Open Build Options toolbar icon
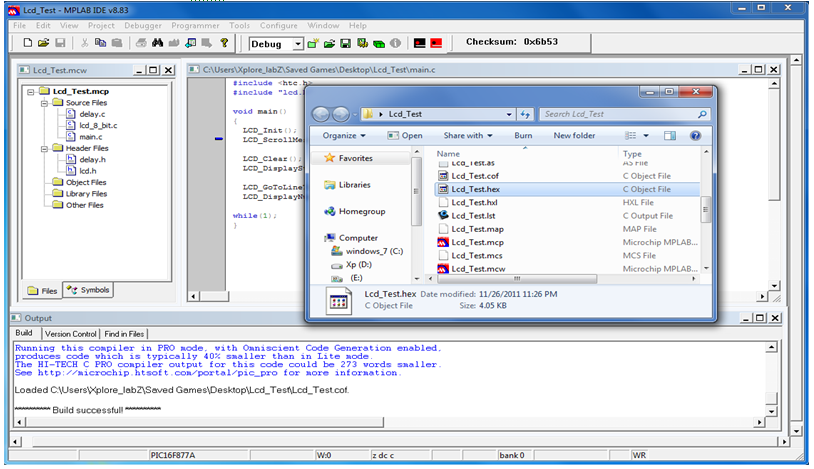 [x=362, y=44]
